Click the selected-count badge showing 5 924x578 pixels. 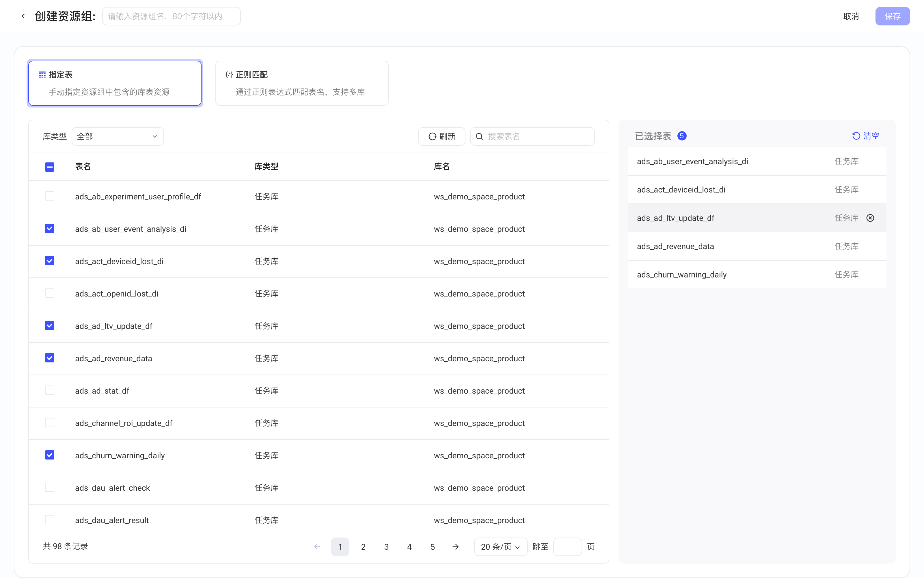(682, 136)
